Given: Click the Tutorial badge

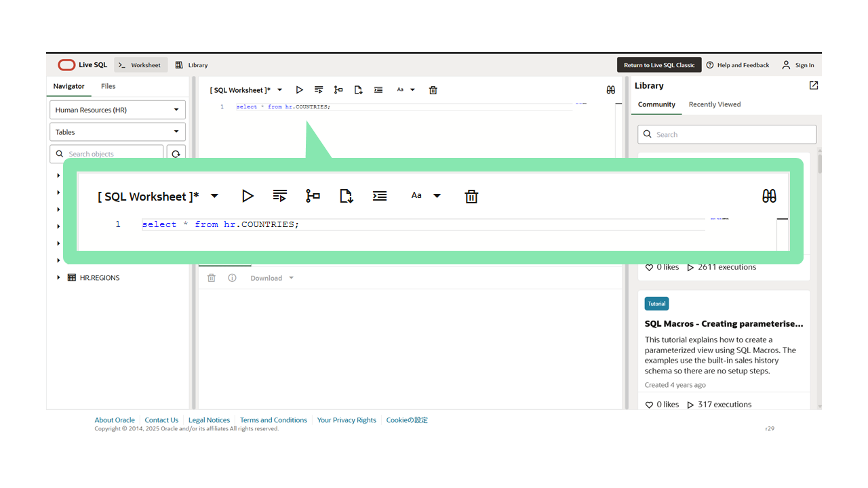Looking at the screenshot, I should pos(656,304).
